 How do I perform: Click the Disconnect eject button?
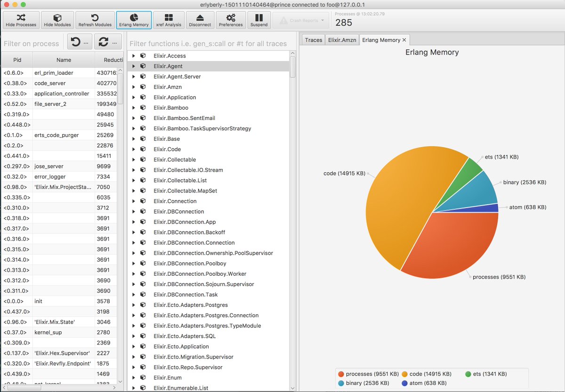[200, 20]
